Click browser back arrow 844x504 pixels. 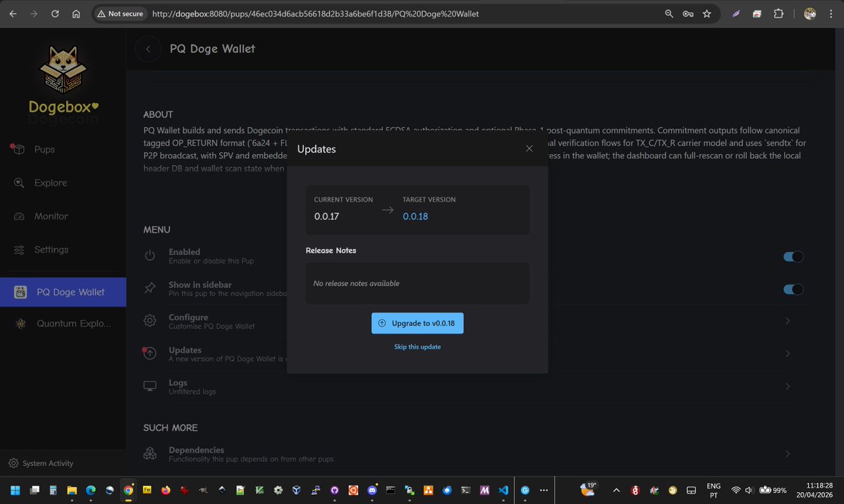13,13
